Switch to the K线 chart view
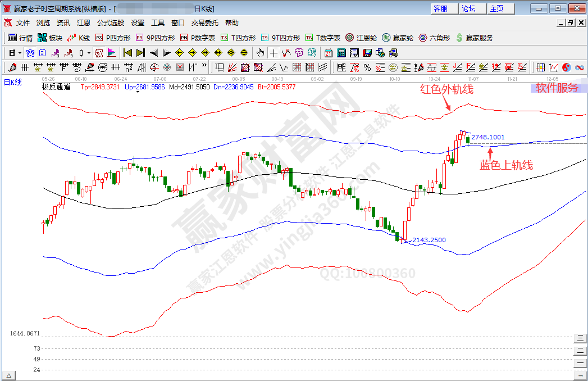Screen dimensions: 588x381 coord(79,38)
